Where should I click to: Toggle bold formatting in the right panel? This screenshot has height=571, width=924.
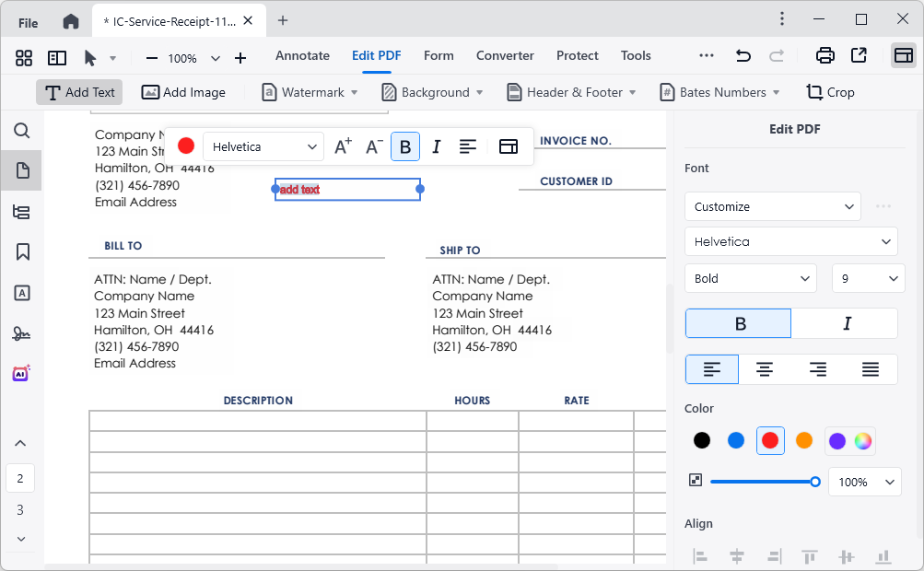tap(737, 323)
